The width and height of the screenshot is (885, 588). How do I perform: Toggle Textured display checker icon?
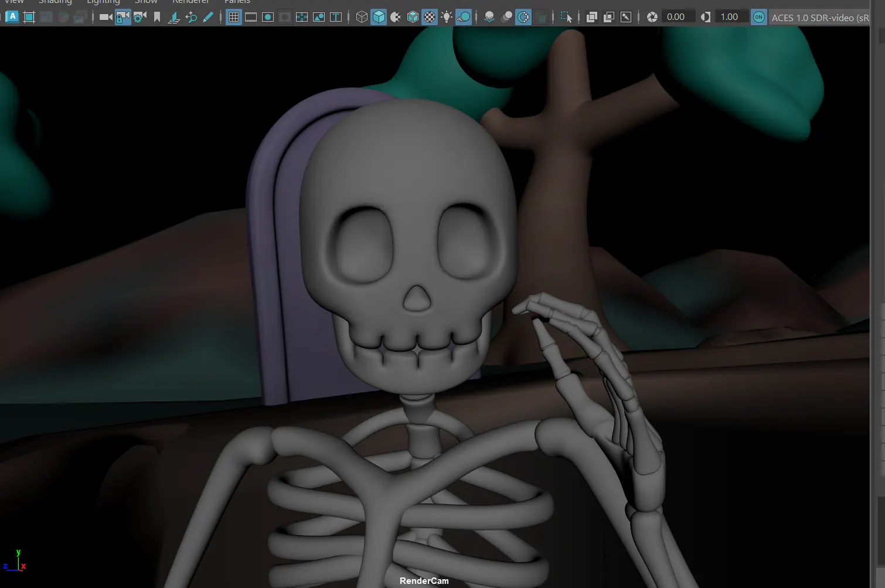[x=430, y=17]
